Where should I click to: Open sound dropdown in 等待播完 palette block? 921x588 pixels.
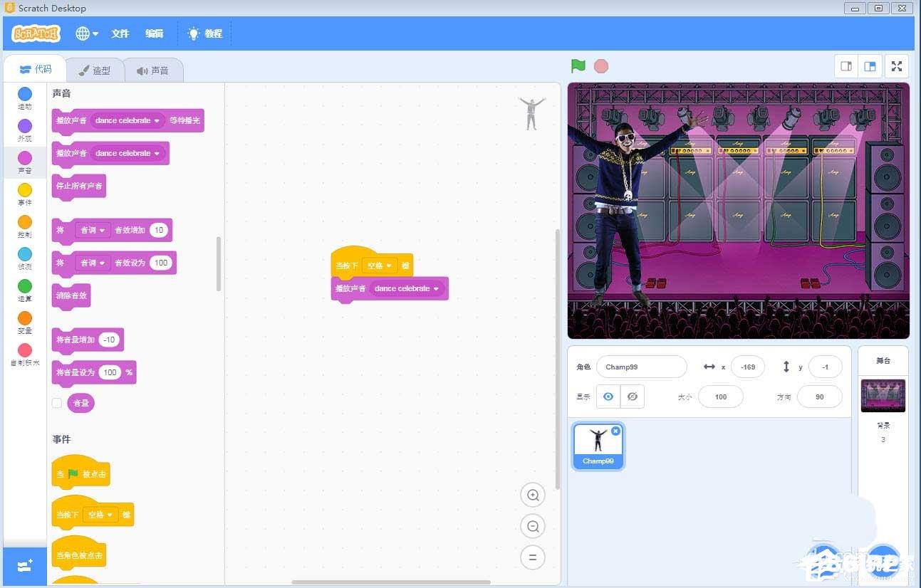(128, 120)
